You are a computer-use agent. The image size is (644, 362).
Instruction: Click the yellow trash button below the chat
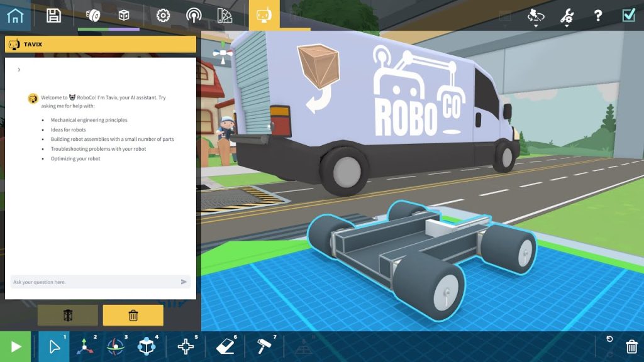pyautogui.click(x=133, y=315)
